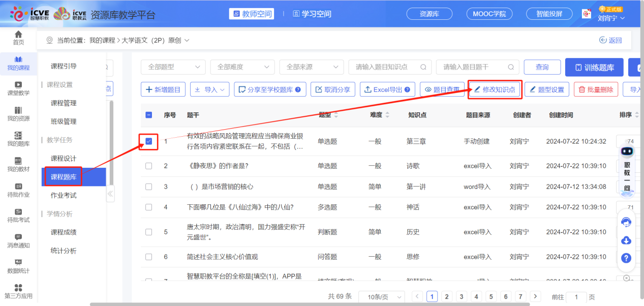This screenshot has width=644, height=306.
Task: Switch to 学习空间 tab
Action: tap(313, 13)
